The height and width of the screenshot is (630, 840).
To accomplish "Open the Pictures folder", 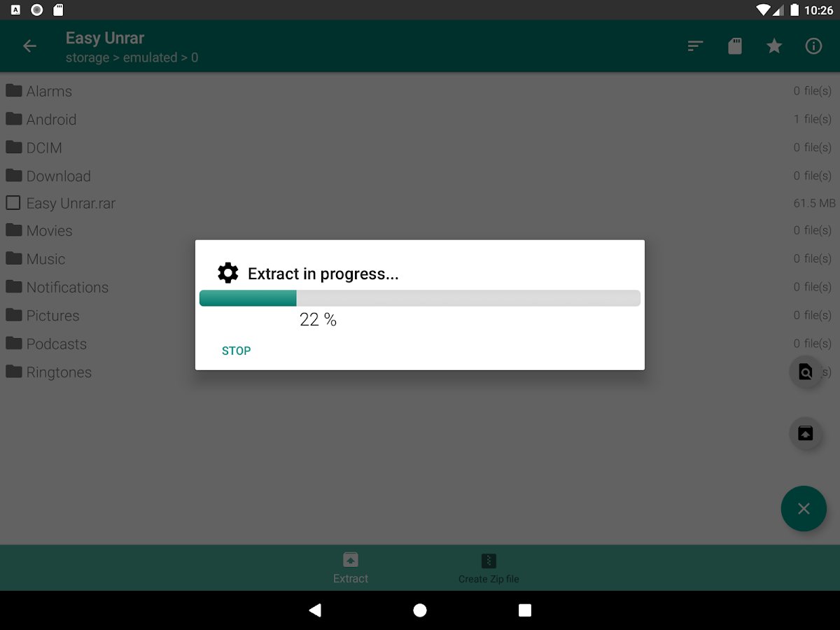I will (x=420, y=316).
